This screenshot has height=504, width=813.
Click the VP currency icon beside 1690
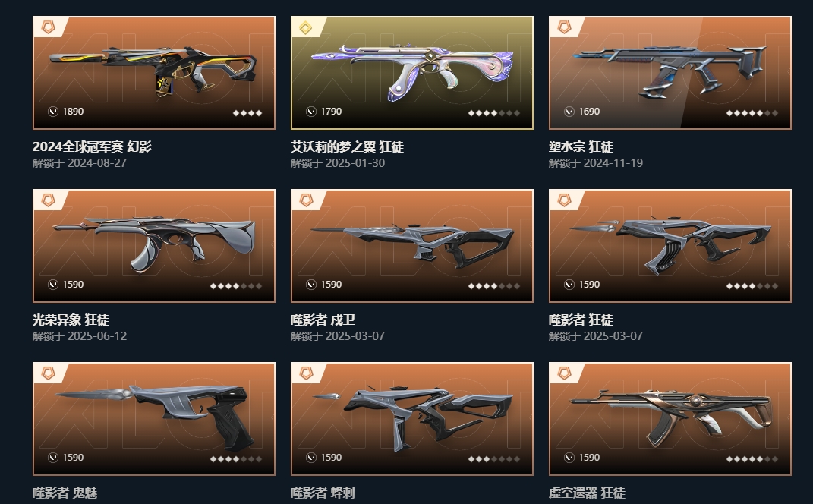click(569, 112)
